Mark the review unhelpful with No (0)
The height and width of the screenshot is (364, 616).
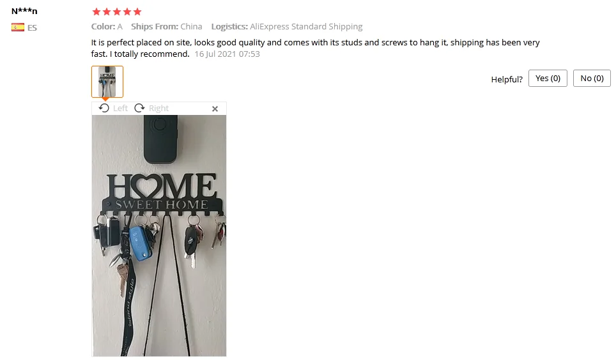pos(592,78)
